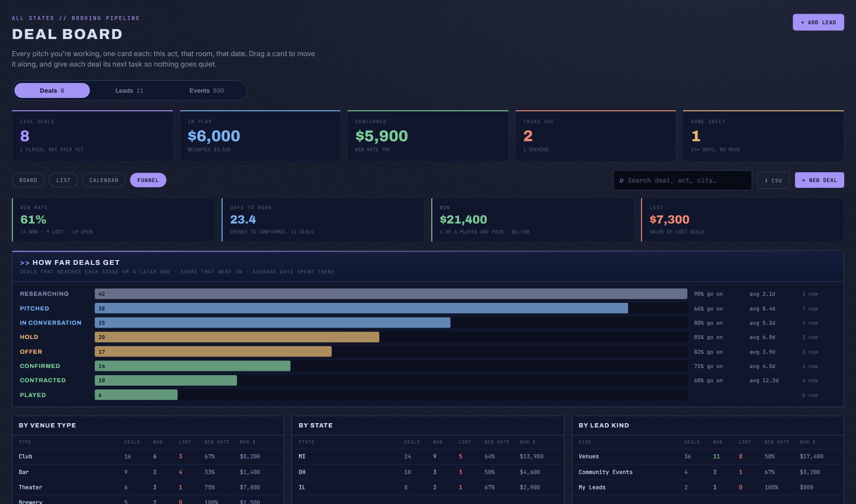The width and height of the screenshot is (856, 504).
Task: Click the Community Events row
Action: point(708,472)
